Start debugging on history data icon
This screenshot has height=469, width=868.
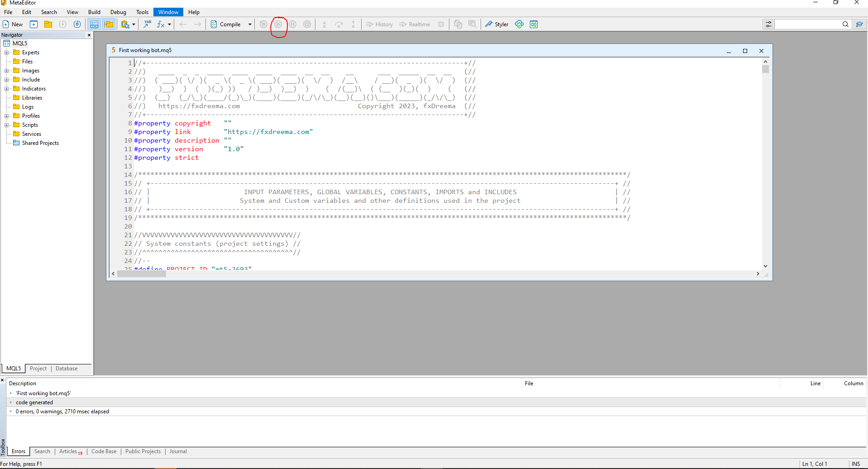point(263,24)
